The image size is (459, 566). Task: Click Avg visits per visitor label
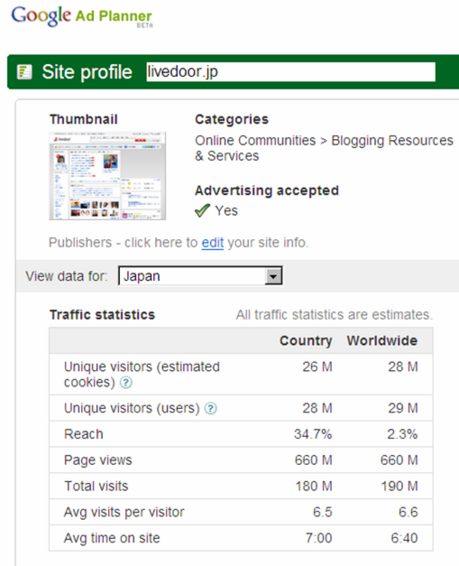[x=124, y=512]
